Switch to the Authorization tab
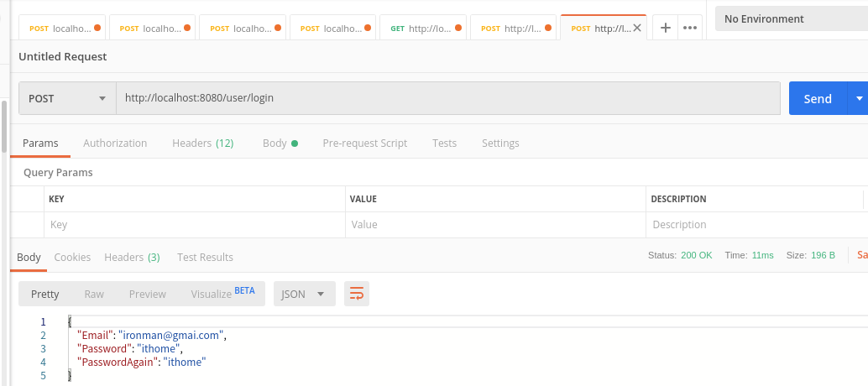The image size is (868, 386). click(x=115, y=143)
